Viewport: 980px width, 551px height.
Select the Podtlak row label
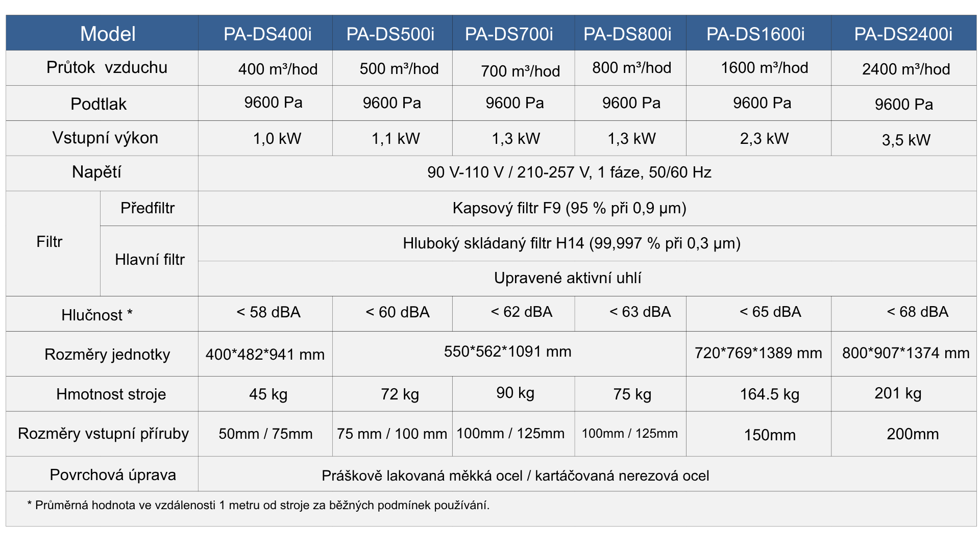coord(99,104)
